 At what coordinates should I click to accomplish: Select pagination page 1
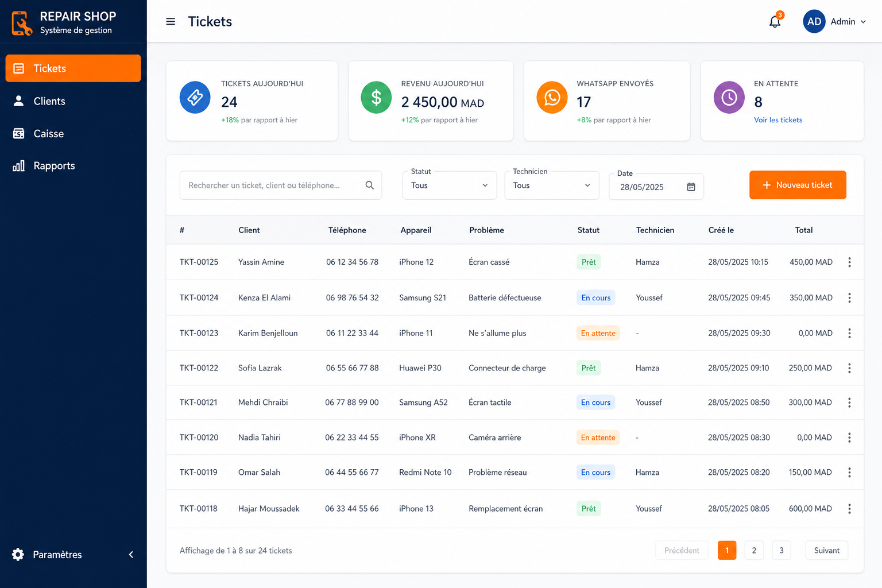727,550
